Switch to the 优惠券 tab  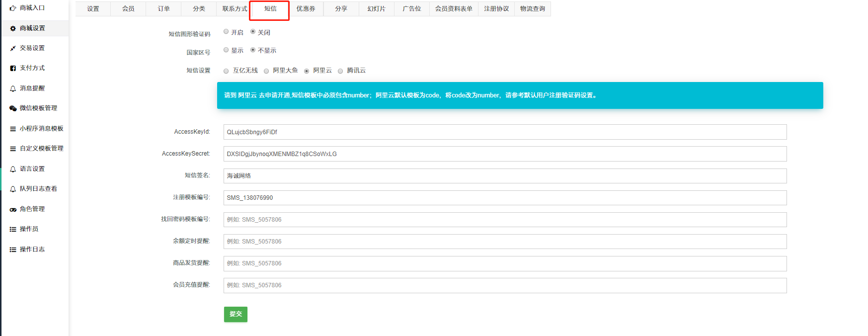306,9
